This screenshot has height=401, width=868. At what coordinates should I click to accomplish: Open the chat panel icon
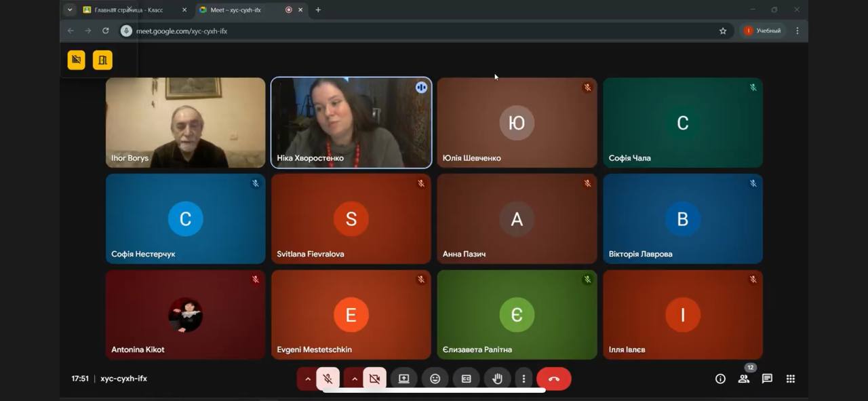click(767, 379)
